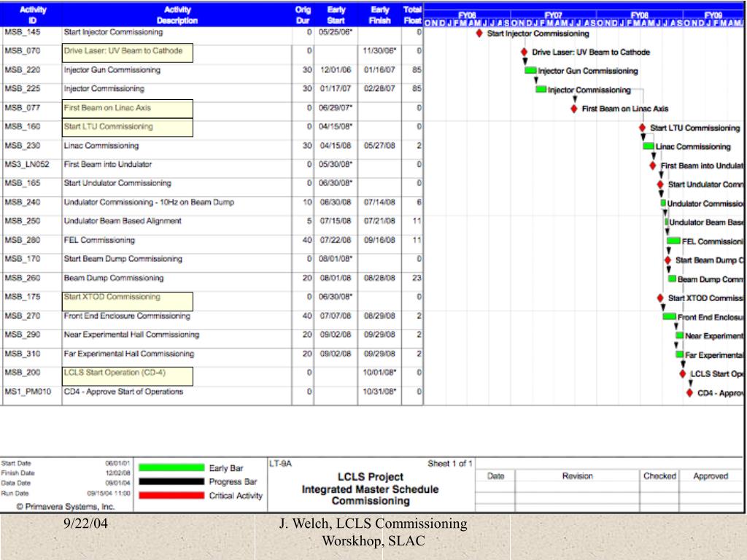The height and width of the screenshot is (560, 747).
Task: Select the highlighted Start LTU Commissioning description cell
Action: (127, 128)
